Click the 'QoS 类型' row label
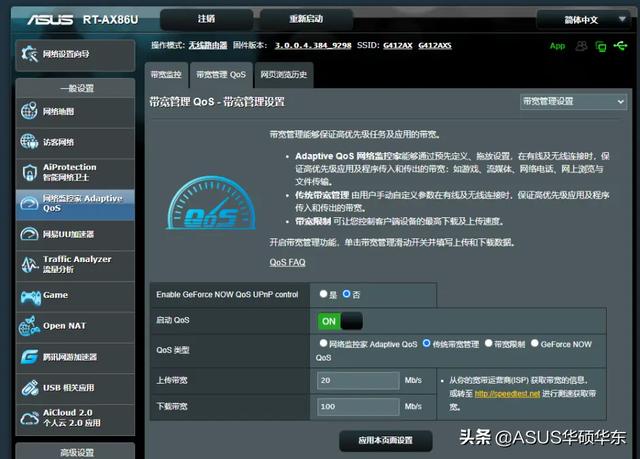The height and width of the screenshot is (459, 640). point(173,350)
